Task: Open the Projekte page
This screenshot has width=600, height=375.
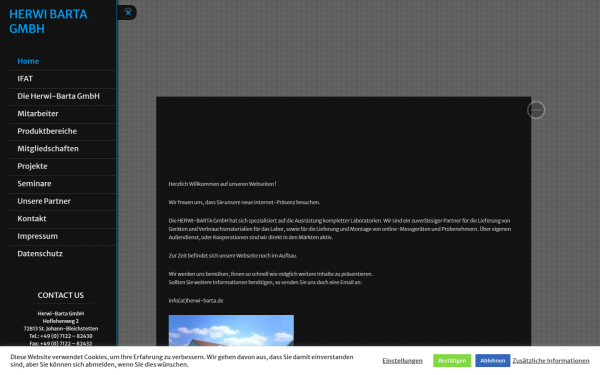Action: pyautogui.click(x=32, y=166)
